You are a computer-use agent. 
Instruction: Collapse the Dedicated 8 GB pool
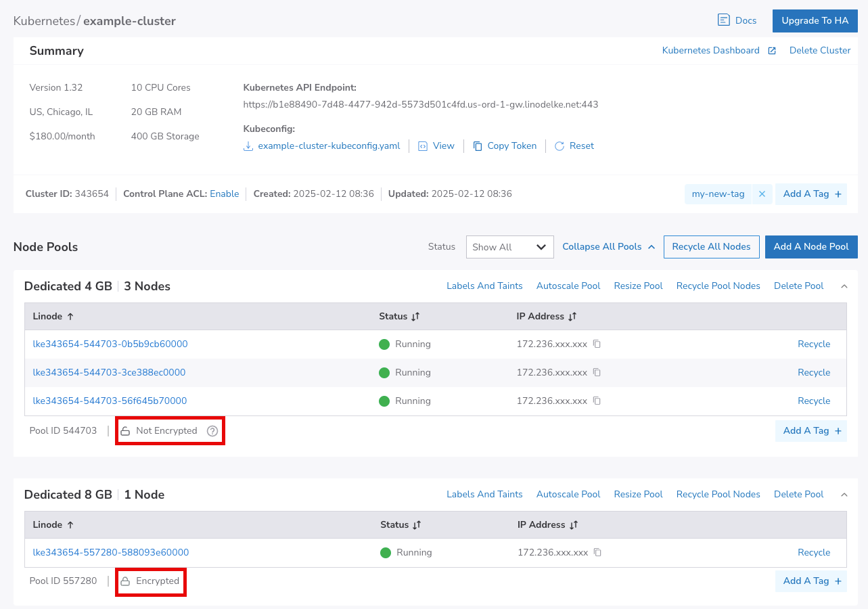coord(844,495)
